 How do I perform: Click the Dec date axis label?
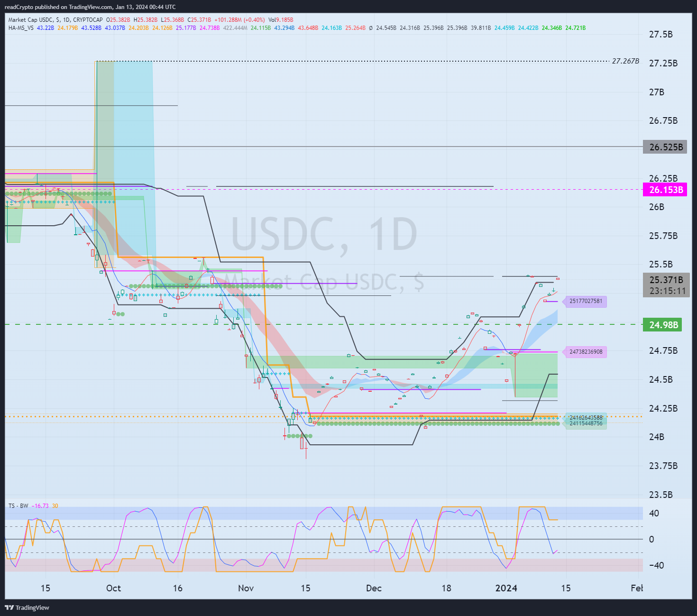[x=374, y=588]
